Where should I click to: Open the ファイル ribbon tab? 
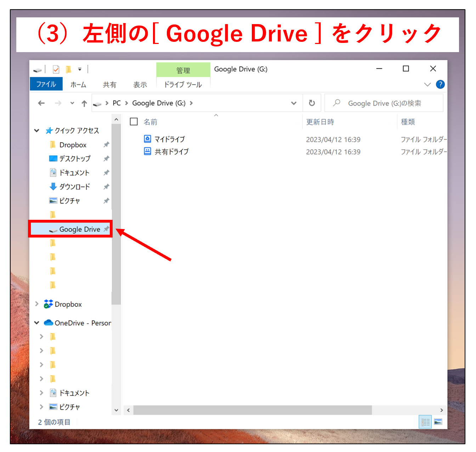pyautogui.click(x=46, y=84)
